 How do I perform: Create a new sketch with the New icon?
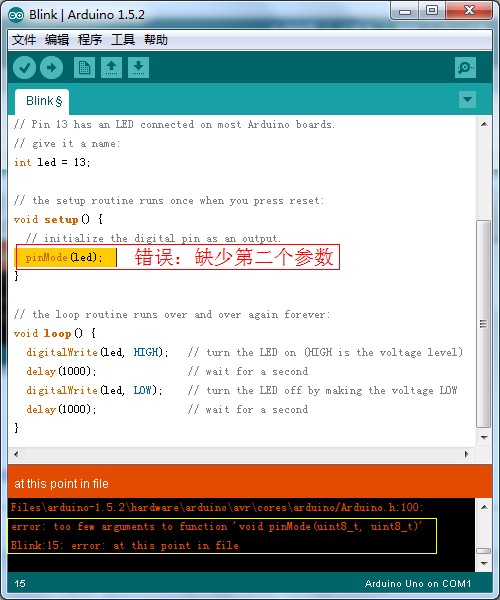[x=84, y=68]
